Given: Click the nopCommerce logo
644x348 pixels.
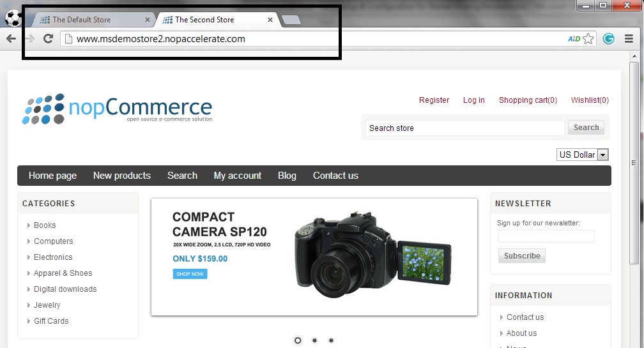Looking at the screenshot, I should tap(117, 109).
